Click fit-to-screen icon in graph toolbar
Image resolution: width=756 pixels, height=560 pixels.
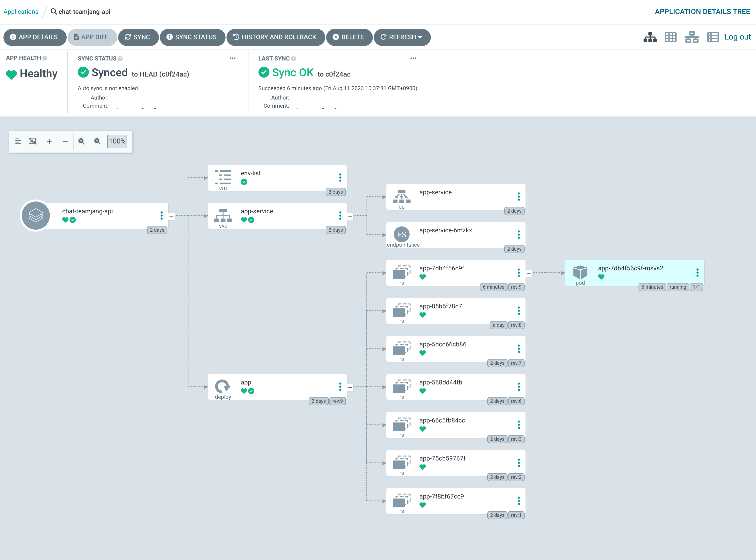pyautogui.click(x=33, y=141)
